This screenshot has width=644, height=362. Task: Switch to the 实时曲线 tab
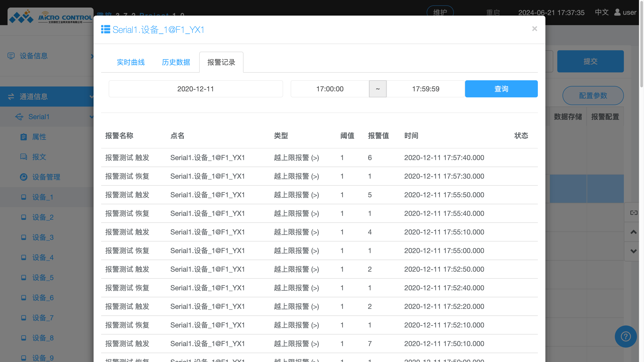[x=131, y=63]
